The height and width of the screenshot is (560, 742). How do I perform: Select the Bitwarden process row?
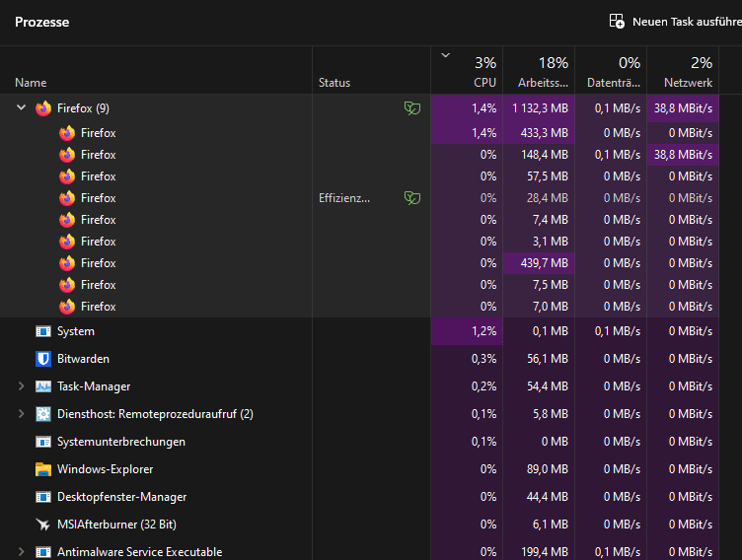[359, 359]
